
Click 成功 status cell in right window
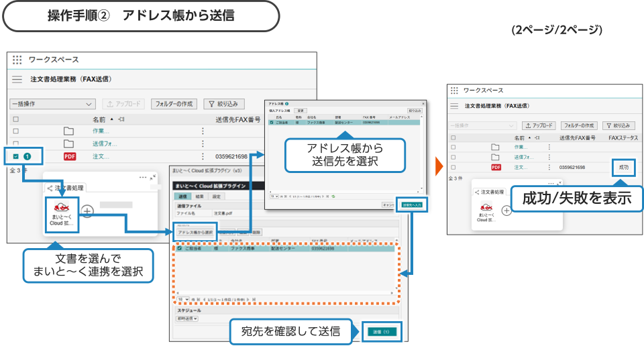[x=623, y=168]
